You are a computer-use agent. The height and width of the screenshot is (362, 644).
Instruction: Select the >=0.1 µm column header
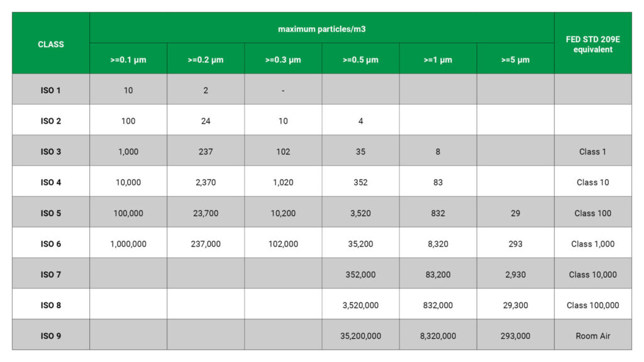[128, 58]
